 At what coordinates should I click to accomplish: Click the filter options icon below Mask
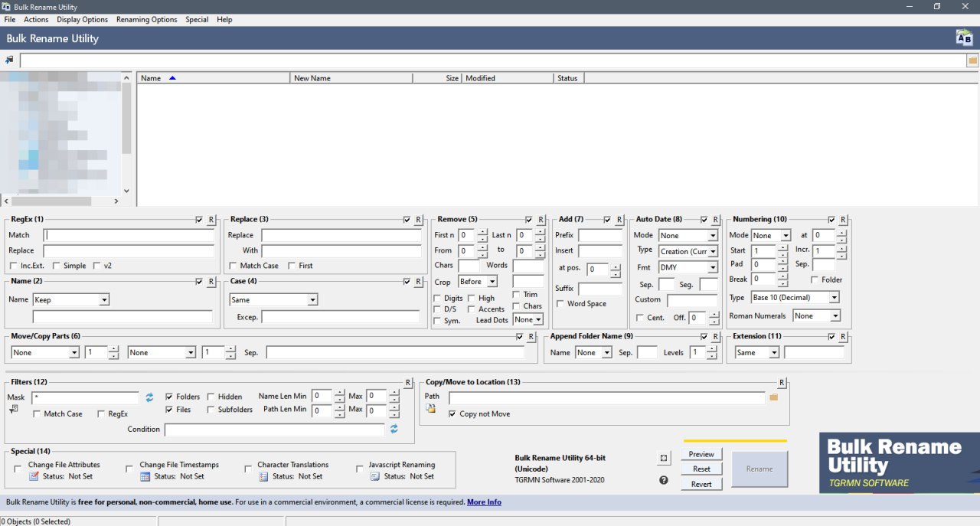[14, 410]
